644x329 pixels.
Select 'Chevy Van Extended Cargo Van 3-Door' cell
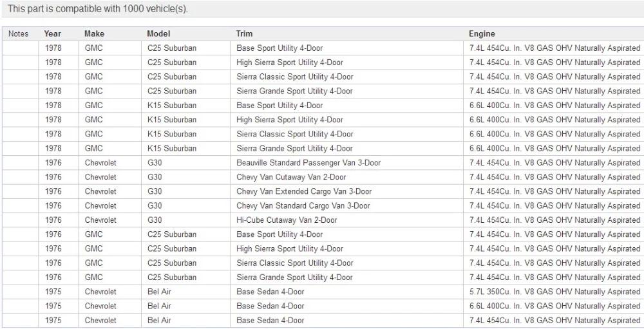(x=346, y=191)
